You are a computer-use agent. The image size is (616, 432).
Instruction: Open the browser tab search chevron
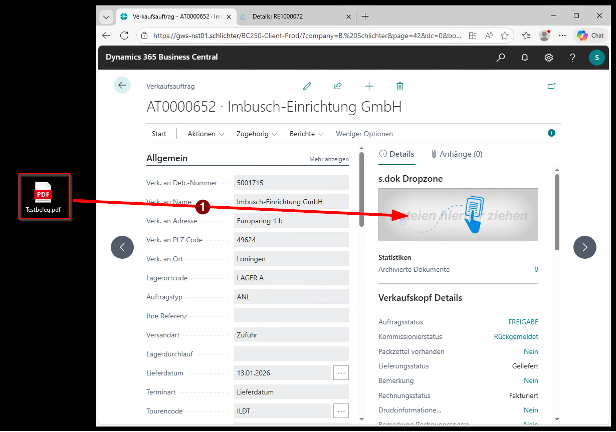pyautogui.click(x=106, y=17)
